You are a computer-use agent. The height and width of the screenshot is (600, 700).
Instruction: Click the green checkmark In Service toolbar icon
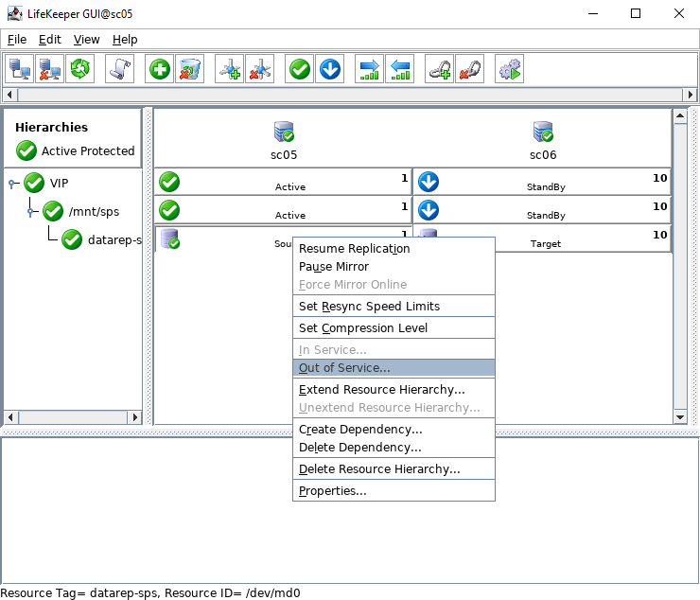(300, 69)
